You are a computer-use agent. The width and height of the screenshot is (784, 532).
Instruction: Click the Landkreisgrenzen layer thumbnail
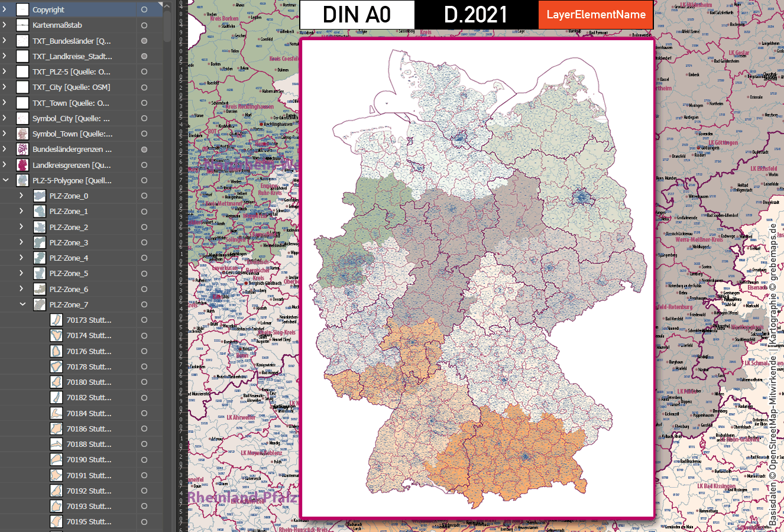tap(22, 164)
